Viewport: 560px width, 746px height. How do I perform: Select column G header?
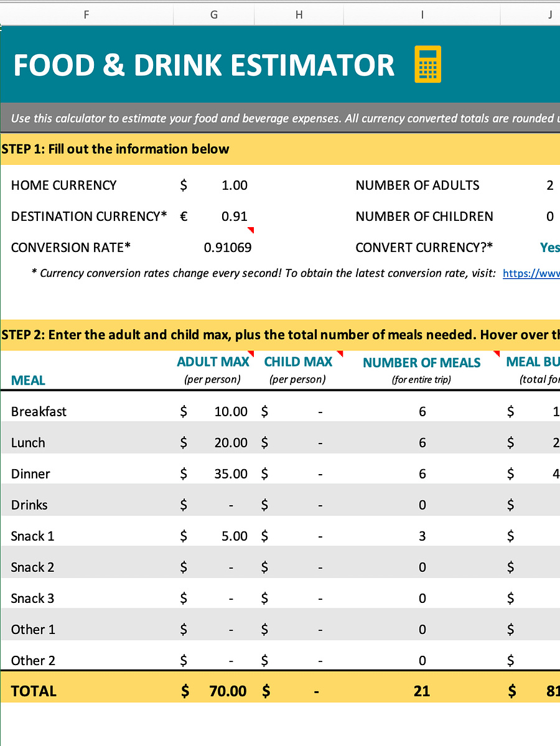pyautogui.click(x=213, y=15)
